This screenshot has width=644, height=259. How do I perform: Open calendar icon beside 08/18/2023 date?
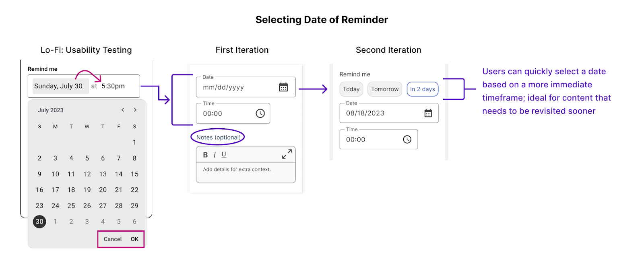[x=428, y=113]
